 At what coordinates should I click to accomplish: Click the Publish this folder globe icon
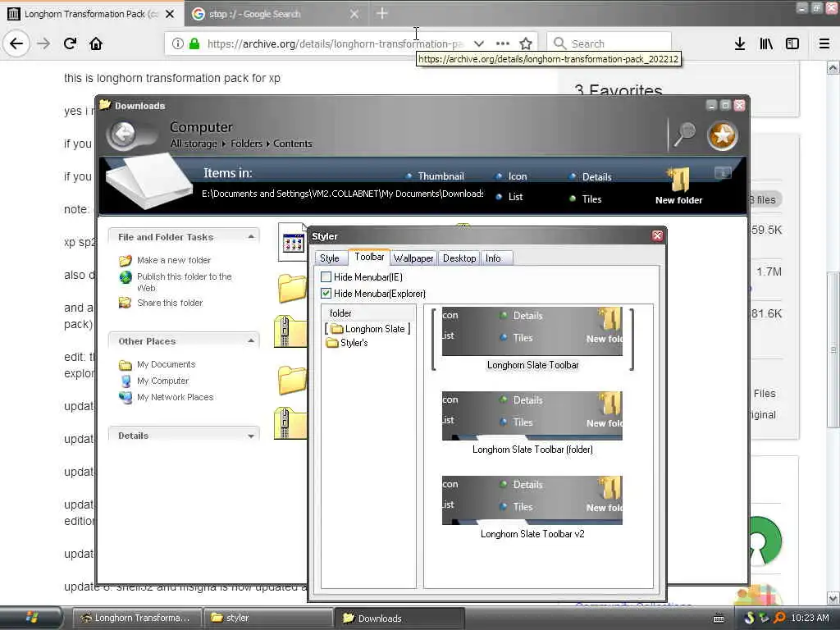[126, 277]
